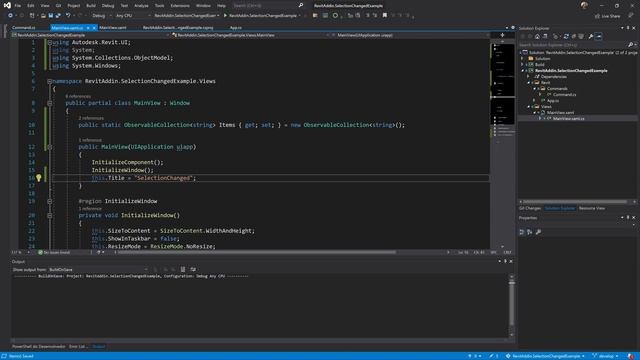This screenshot has height=360, width=640.
Task: Close the MainView.xaml.cs tab
Action: (94, 28)
